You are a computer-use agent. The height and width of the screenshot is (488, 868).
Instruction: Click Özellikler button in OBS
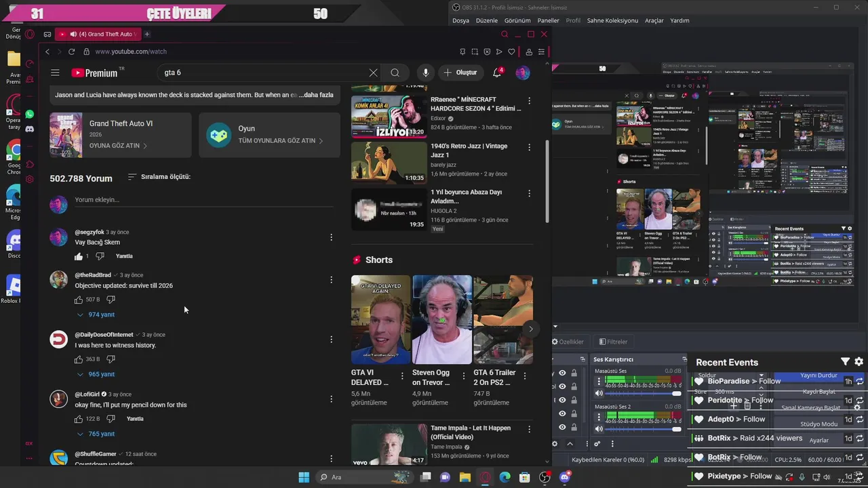(x=568, y=342)
